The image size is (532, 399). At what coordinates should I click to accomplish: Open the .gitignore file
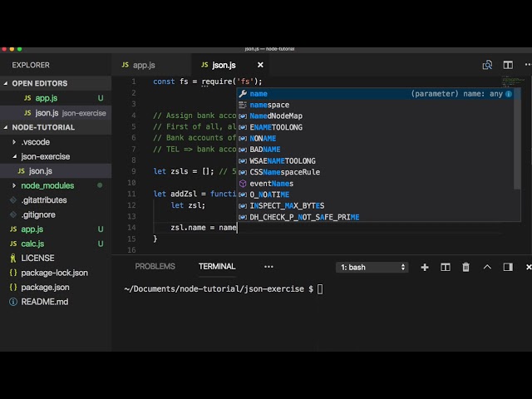(56, 214)
